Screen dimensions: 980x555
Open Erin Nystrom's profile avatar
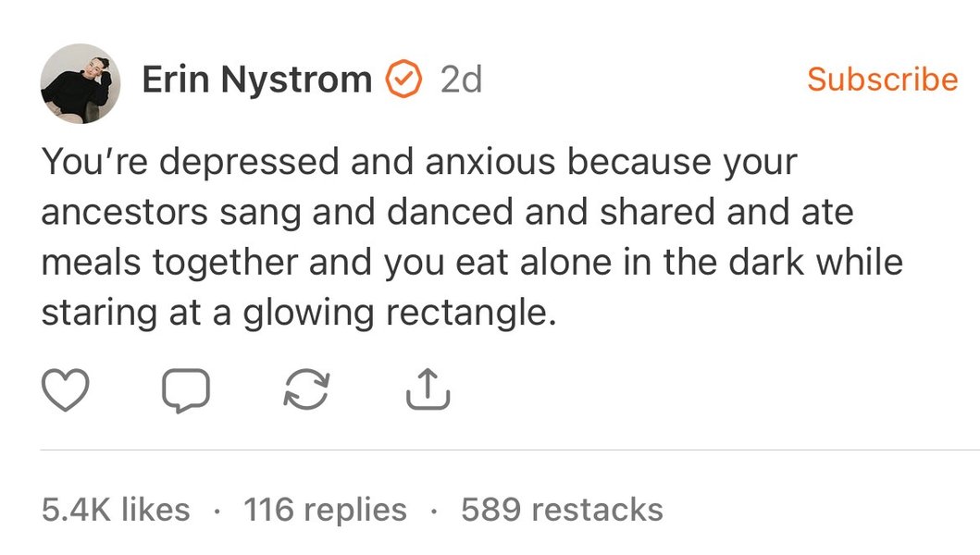[x=81, y=84]
